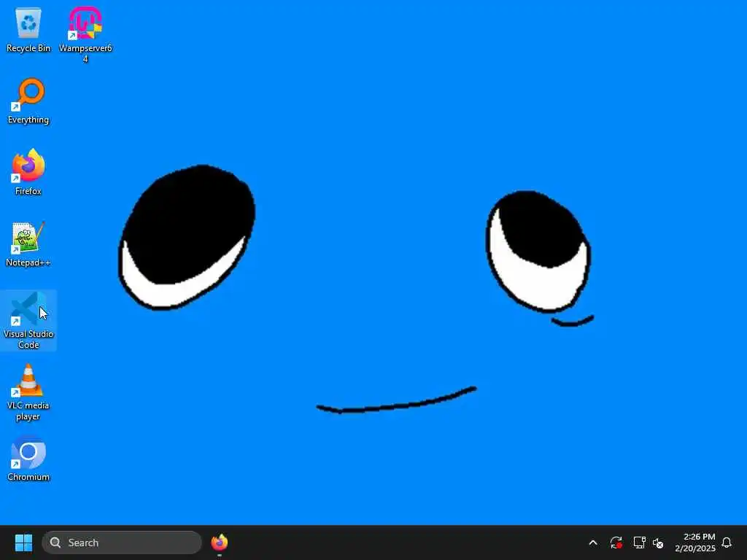Select the Visual Studio Code shortcut
Screen dimensions: 747x560
[28, 321]
